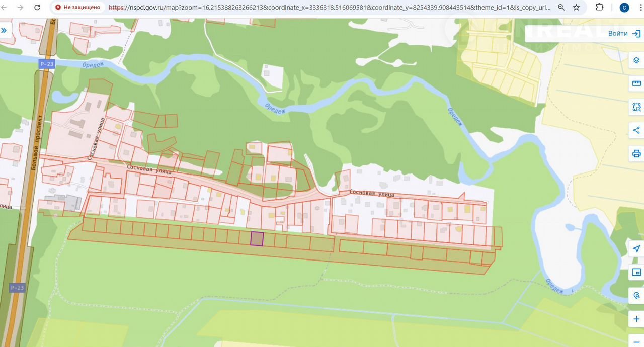Screen dimensions: 644x347
Task: Center the map on my location
Action: (636, 249)
